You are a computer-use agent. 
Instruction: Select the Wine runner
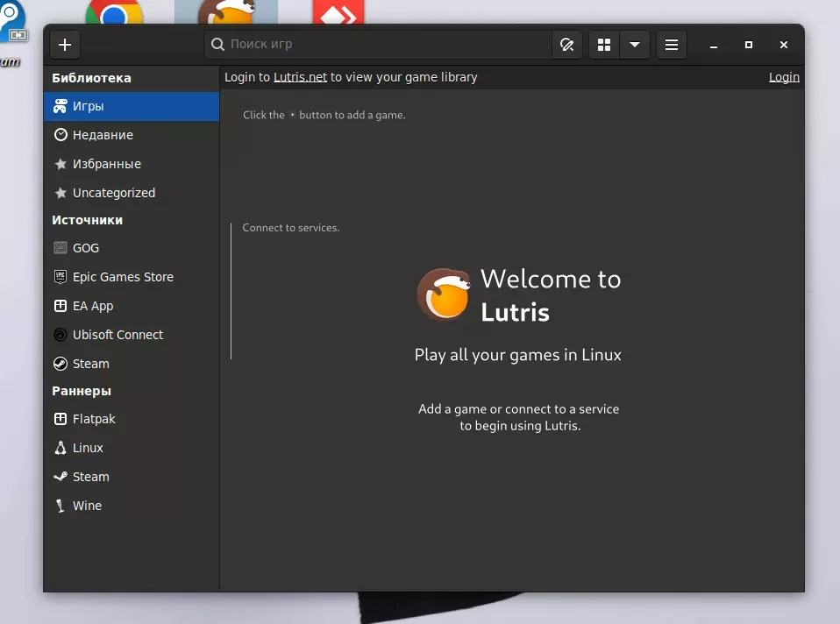pyautogui.click(x=87, y=506)
